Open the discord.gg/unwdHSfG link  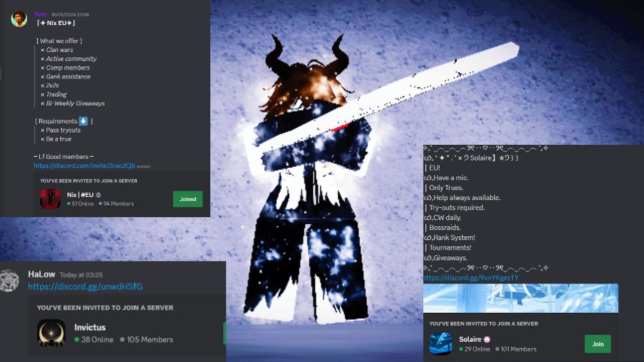click(85, 287)
